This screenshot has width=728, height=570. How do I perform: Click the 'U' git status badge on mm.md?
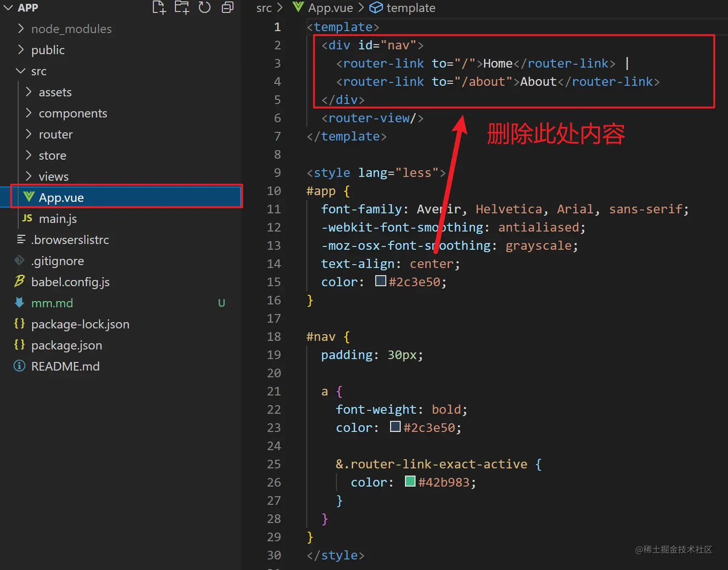point(221,303)
